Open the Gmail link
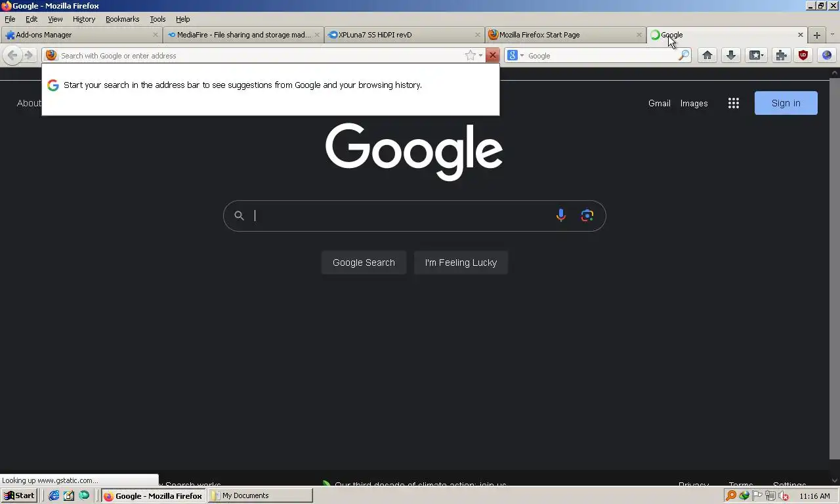The image size is (840, 504). (660, 103)
